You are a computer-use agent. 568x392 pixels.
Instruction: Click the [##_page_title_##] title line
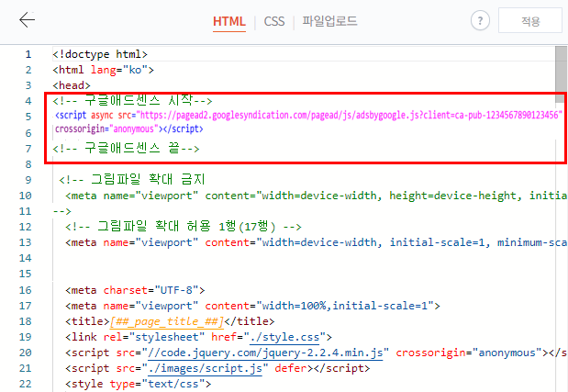[170, 321]
